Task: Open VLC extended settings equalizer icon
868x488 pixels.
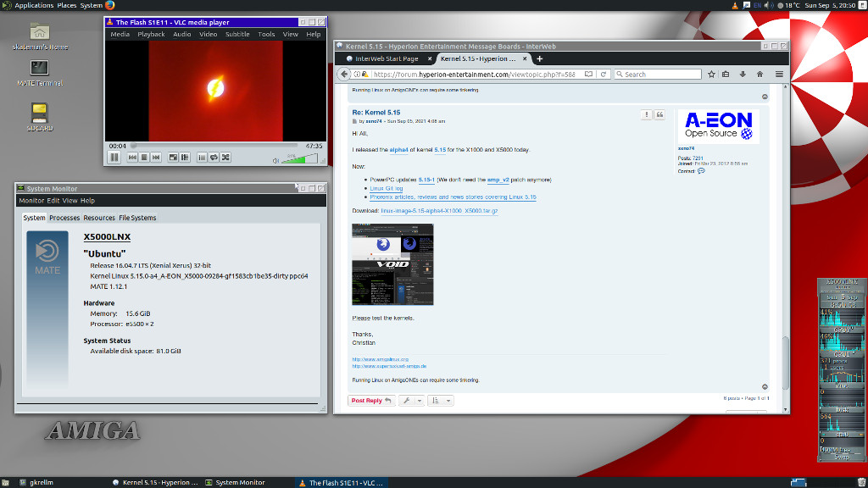Action: pyautogui.click(x=185, y=158)
